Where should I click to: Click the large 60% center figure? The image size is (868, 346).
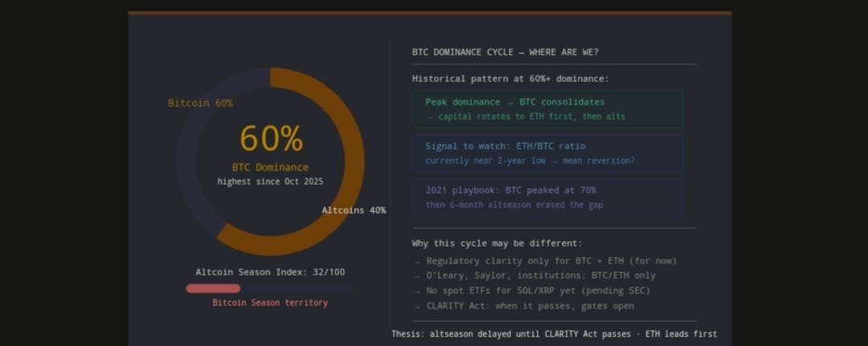pyautogui.click(x=271, y=139)
